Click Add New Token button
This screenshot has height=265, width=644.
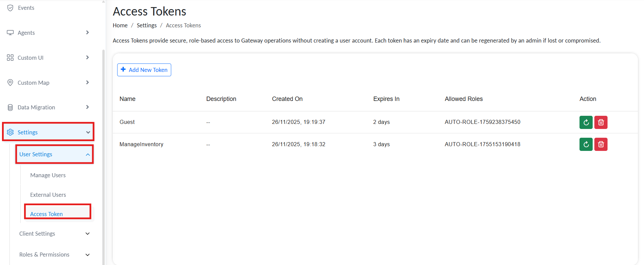coord(144,70)
